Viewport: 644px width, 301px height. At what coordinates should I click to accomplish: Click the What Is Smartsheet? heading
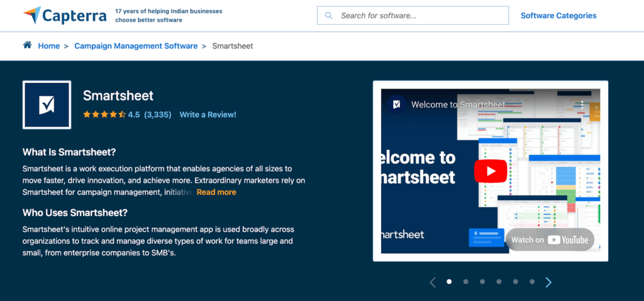coord(69,152)
